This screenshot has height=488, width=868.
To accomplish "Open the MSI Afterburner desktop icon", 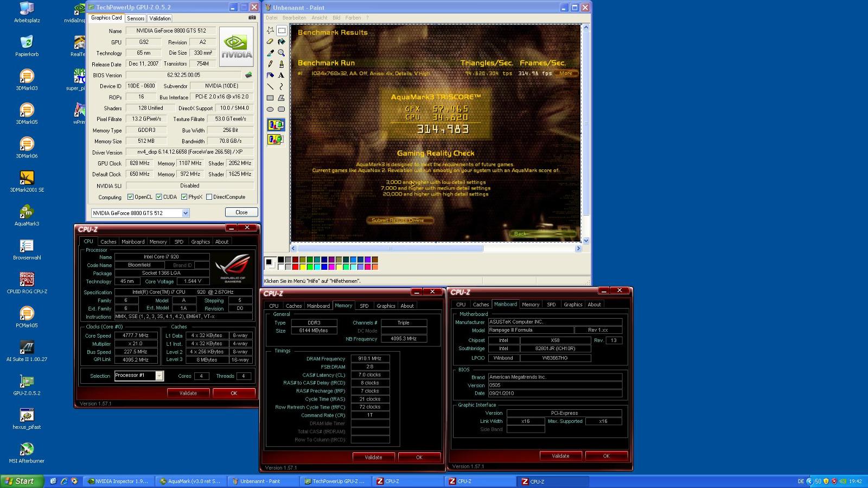I will [27, 452].
